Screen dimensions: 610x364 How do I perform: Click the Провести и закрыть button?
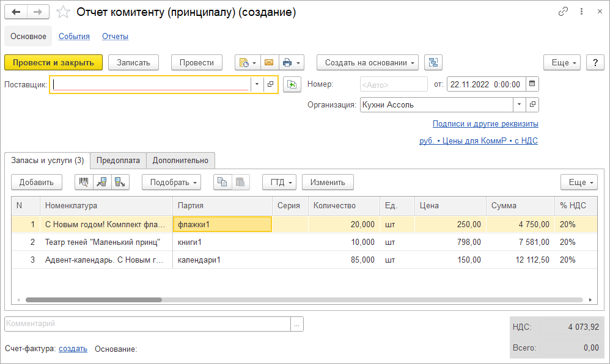[x=53, y=62]
